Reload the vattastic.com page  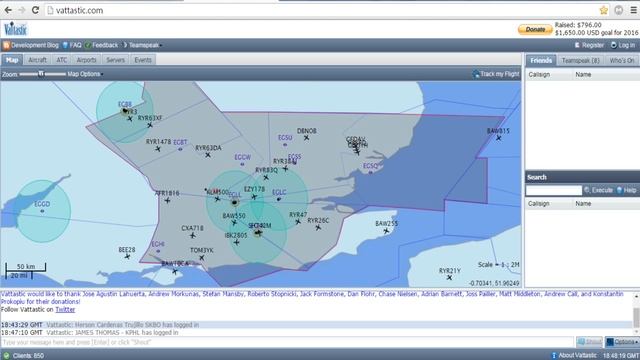tap(35, 10)
